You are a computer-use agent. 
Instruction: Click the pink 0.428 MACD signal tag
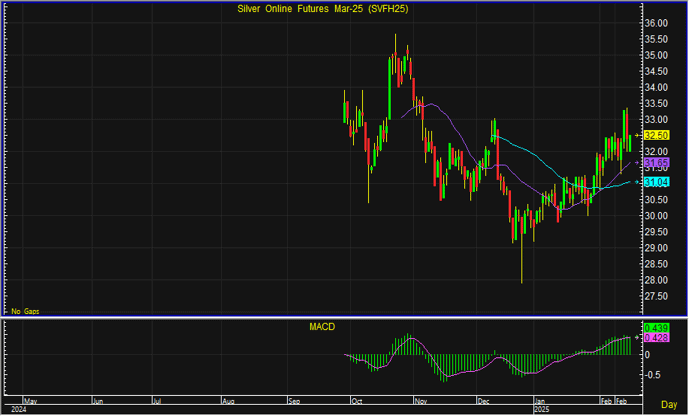click(657, 339)
